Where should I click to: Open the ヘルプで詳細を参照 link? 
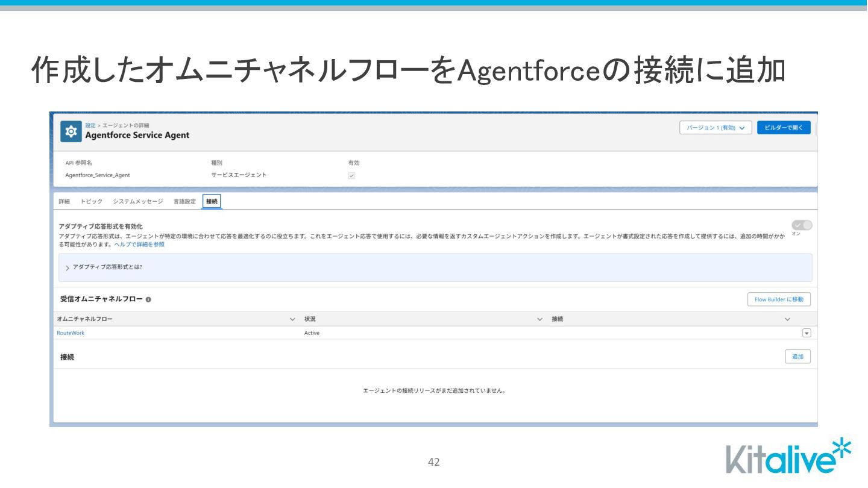click(139, 245)
